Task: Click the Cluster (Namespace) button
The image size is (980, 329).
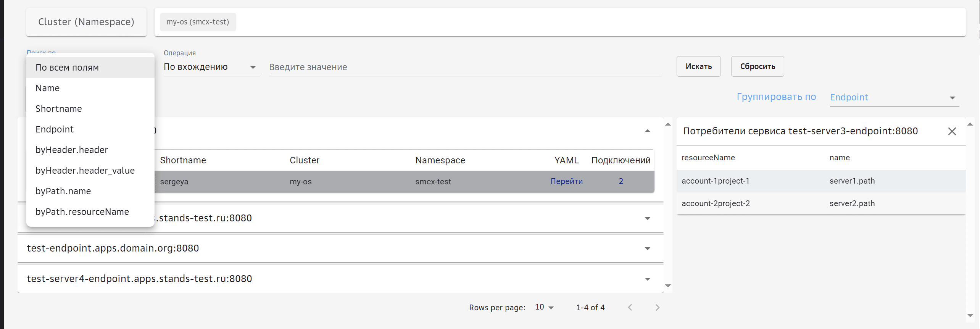Action: point(86,22)
